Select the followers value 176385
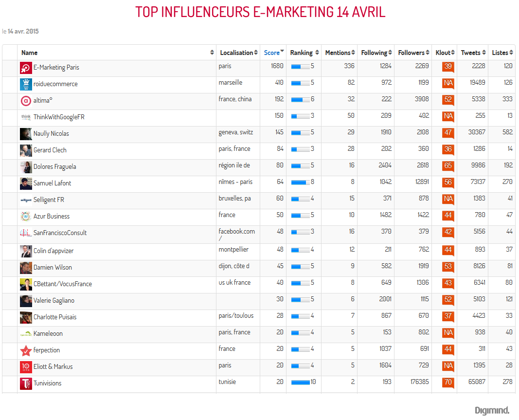 pos(420,382)
